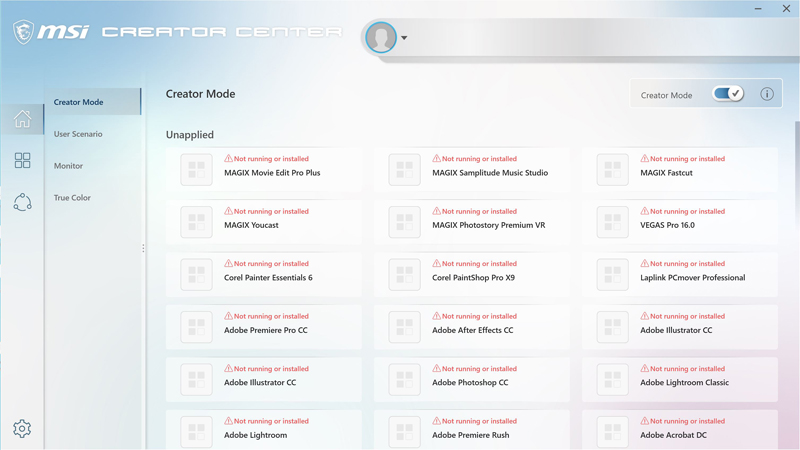
Task: Select the Adobe Premiere Rush label
Action: (x=470, y=435)
